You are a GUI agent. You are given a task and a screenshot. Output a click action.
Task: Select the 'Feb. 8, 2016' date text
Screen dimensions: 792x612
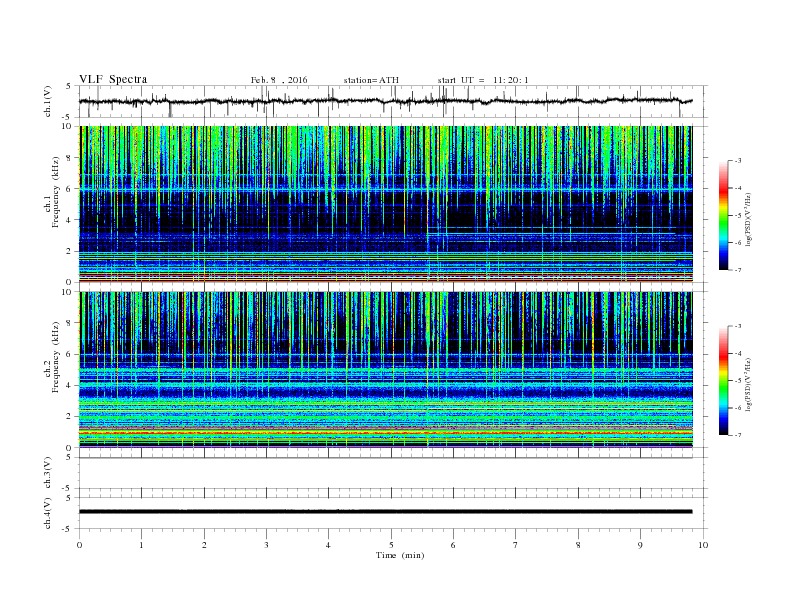point(279,80)
